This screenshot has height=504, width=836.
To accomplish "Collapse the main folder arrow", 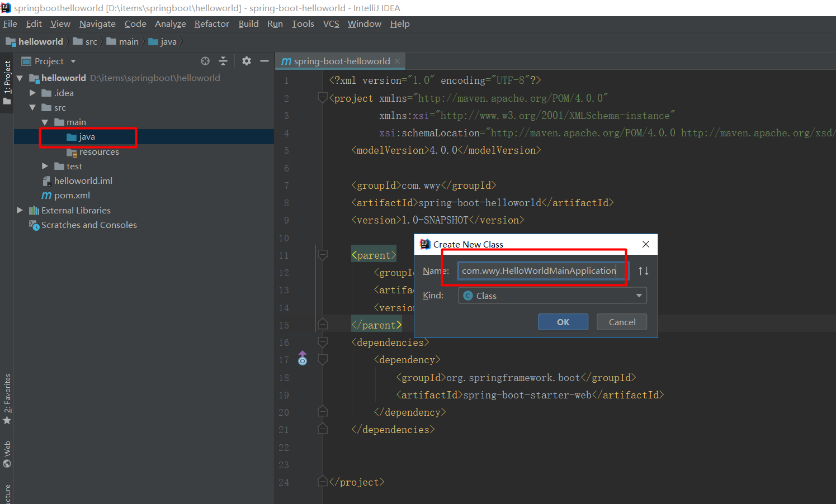I will [x=45, y=122].
